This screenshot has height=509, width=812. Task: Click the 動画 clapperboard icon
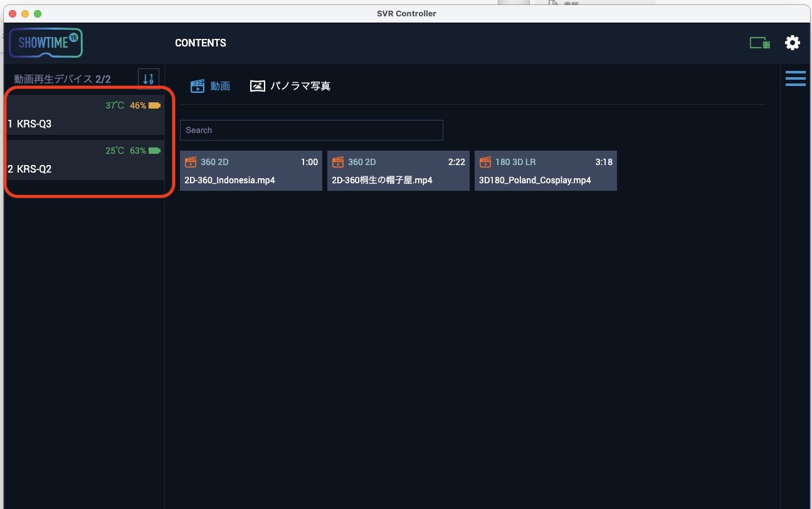pyautogui.click(x=198, y=86)
